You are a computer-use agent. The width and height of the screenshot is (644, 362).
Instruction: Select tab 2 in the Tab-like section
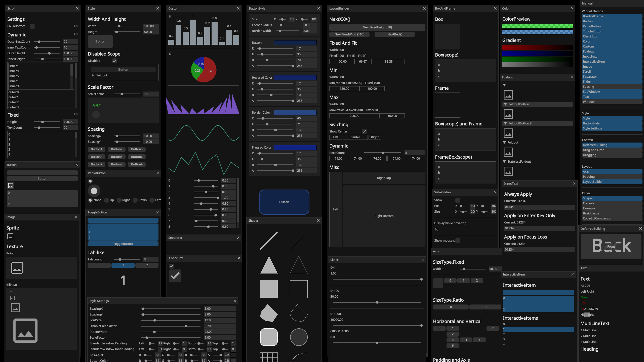[147, 265]
